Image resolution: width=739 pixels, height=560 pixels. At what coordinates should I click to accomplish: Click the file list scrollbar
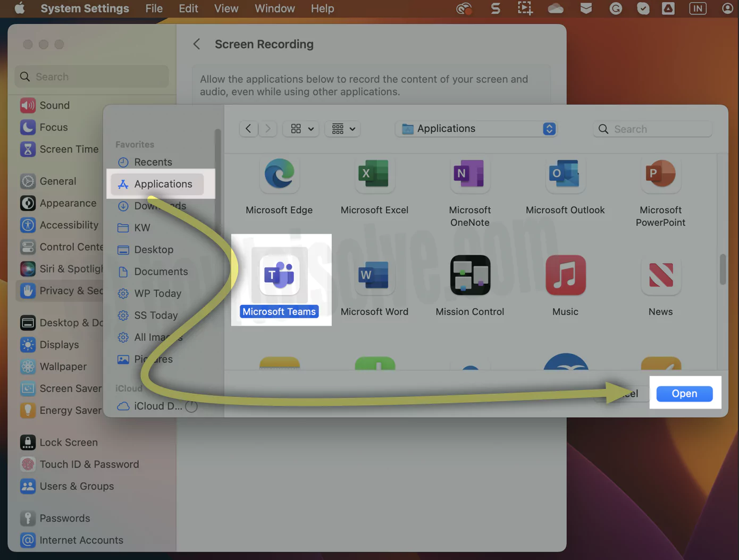723,269
